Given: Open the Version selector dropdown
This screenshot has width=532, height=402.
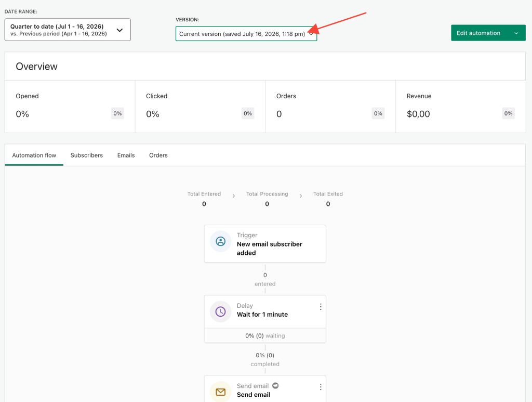Looking at the screenshot, I should 246,34.
